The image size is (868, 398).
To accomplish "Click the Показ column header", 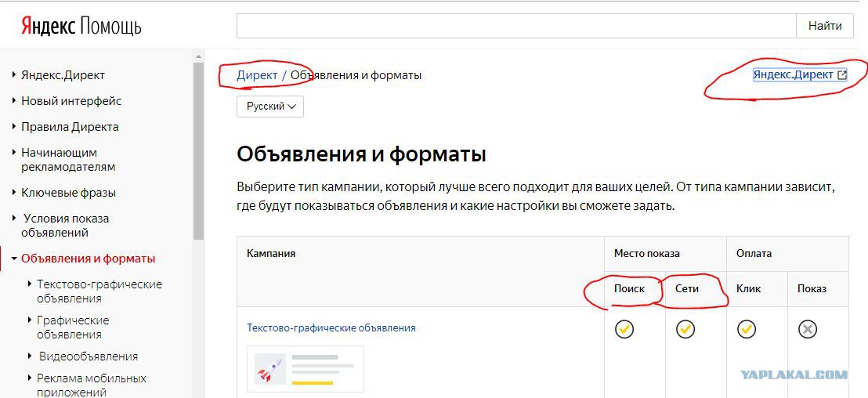I will [812, 288].
